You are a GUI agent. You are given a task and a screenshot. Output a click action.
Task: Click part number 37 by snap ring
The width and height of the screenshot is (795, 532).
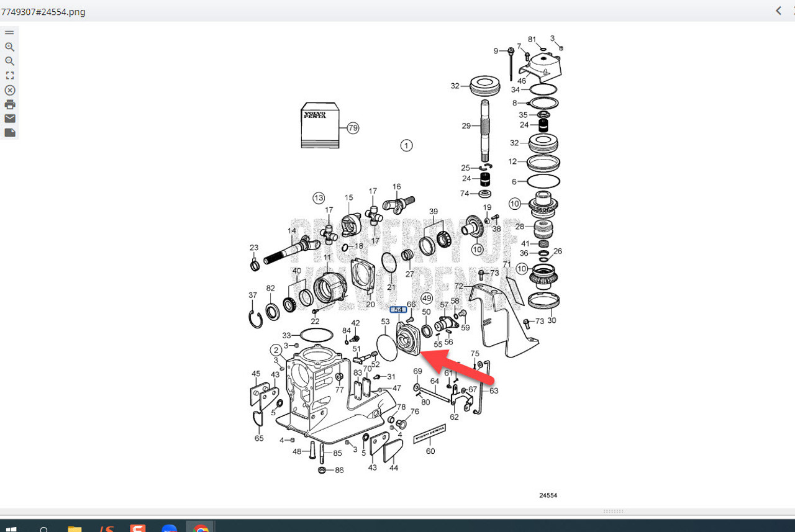click(252, 295)
